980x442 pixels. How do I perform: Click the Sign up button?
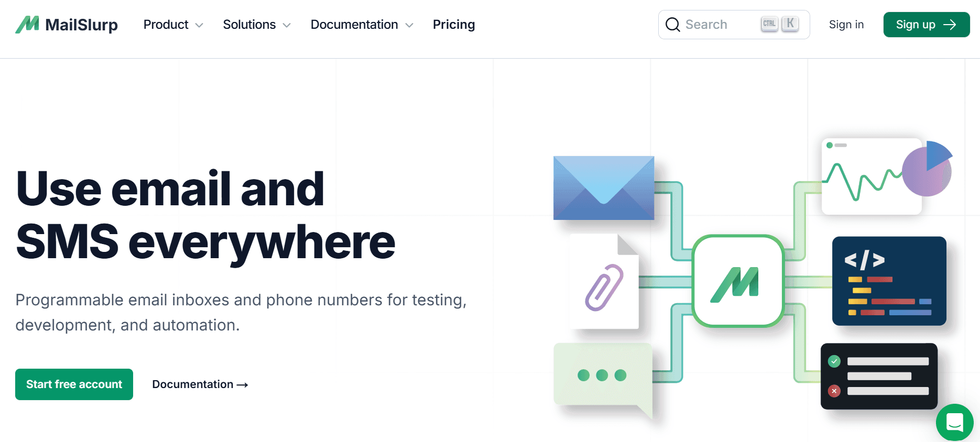pos(926,25)
